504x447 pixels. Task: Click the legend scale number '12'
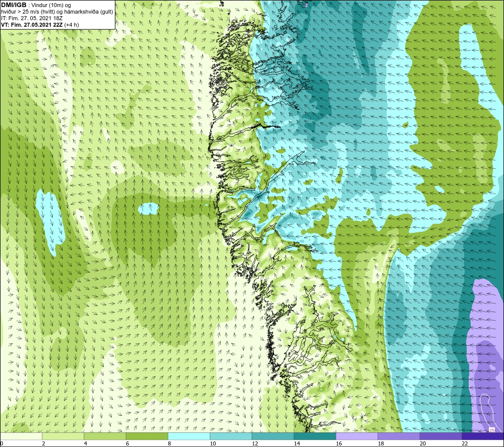[255, 443]
